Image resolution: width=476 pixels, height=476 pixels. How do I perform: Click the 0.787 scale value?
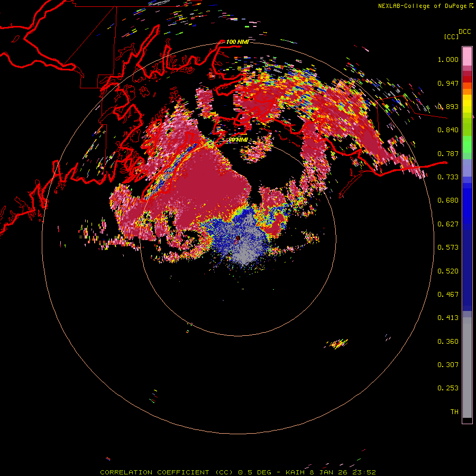[x=448, y=153]
